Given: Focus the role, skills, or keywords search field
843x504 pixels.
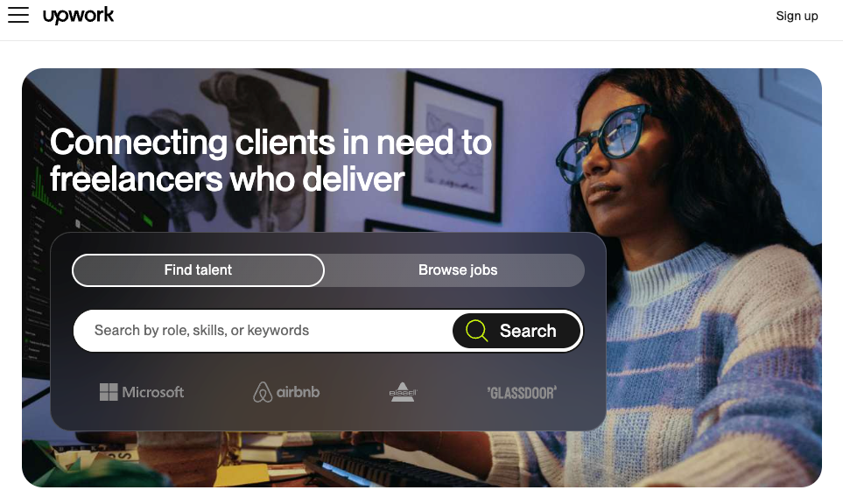Looking at the screenshot, I should (x=263, y=331).
